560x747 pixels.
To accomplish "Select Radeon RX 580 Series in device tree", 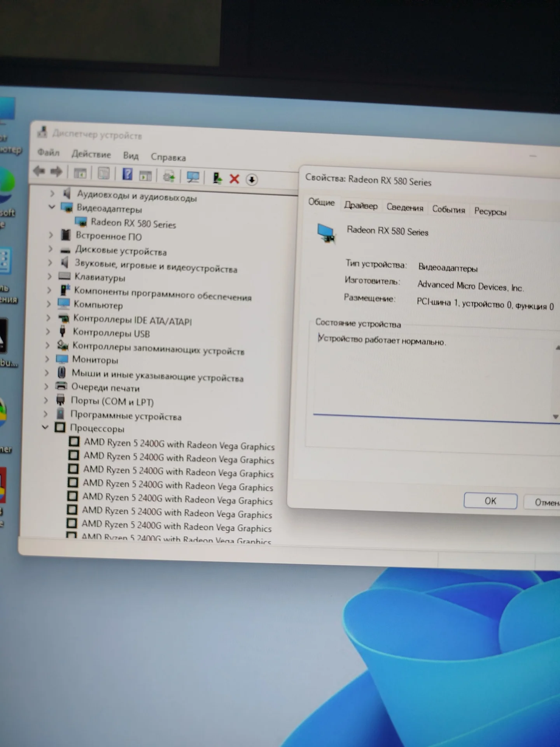I will coord(133,223).
